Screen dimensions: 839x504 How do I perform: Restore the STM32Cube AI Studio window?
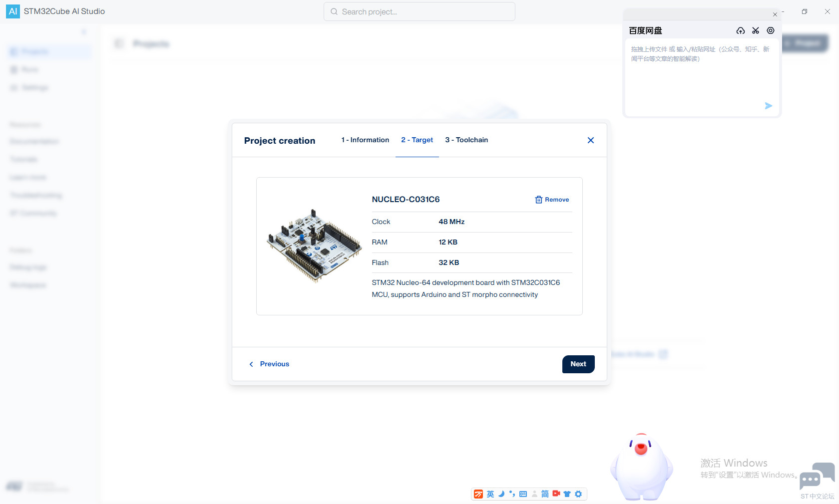805,11
